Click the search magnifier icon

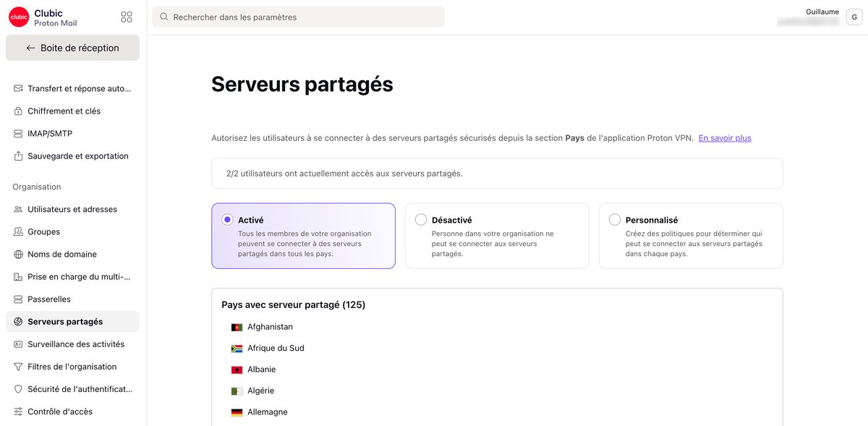click(x=164, y=17)
